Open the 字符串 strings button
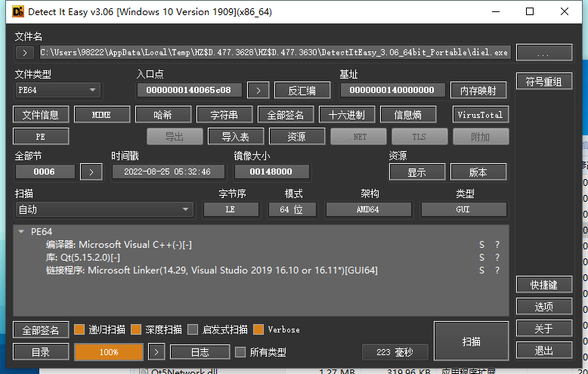 point(224,115)
